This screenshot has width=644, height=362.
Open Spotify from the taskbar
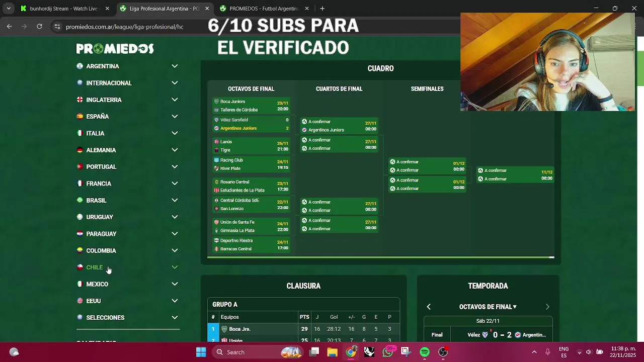pyautogui.click(x=425, y=352)
